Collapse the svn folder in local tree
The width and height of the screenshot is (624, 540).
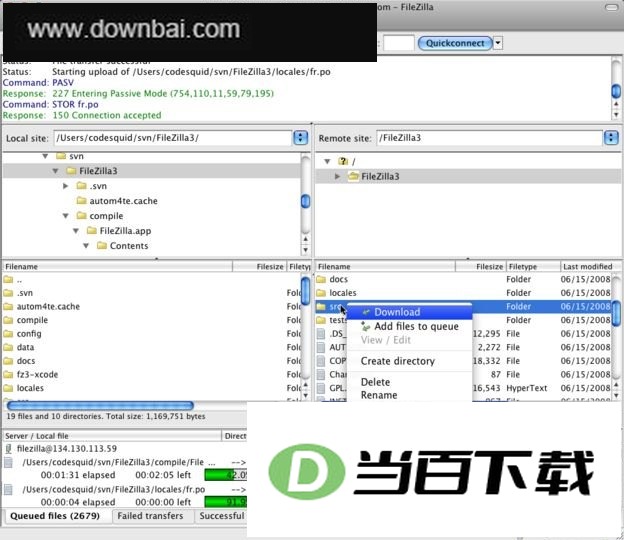click(45, 156)
